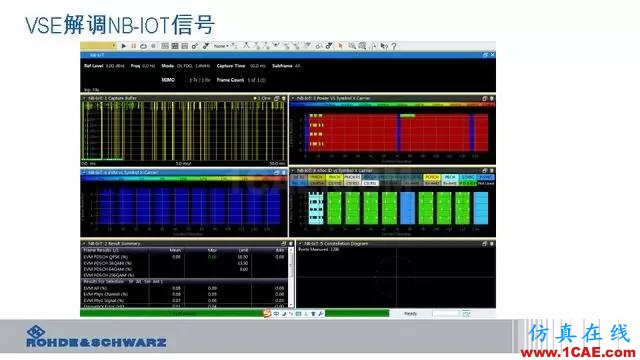Select the "EVM PDSCH QPSK (%)" row
The width and height of the screenshot is (640, 360).
(x=184, y=257)
